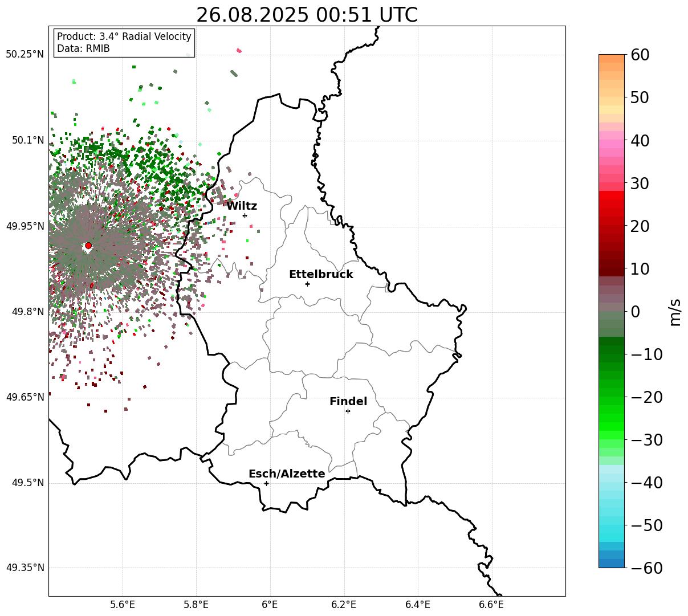
Task: Click the colorbar label 10
Action: point(639,269)
